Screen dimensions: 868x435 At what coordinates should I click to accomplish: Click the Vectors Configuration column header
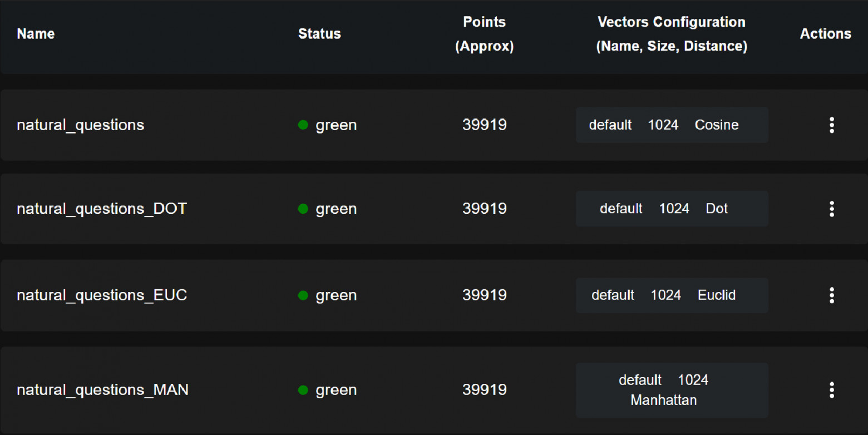[x=672, y=34]
